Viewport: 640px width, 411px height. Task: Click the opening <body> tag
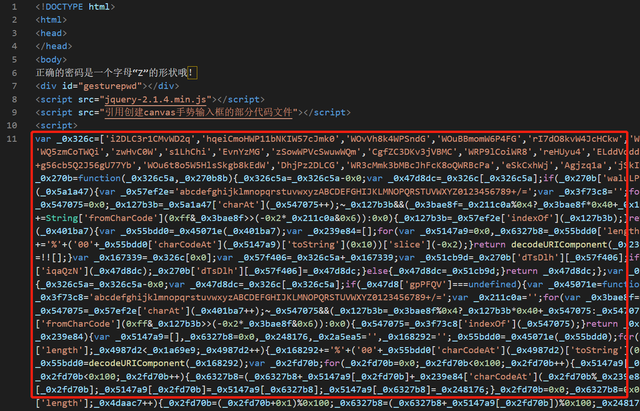(x=50, y=60)
